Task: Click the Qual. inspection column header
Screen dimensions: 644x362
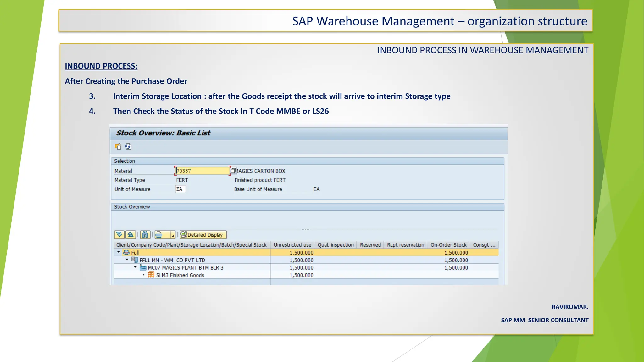Action: pyautogui.click(x=336, y=245)
